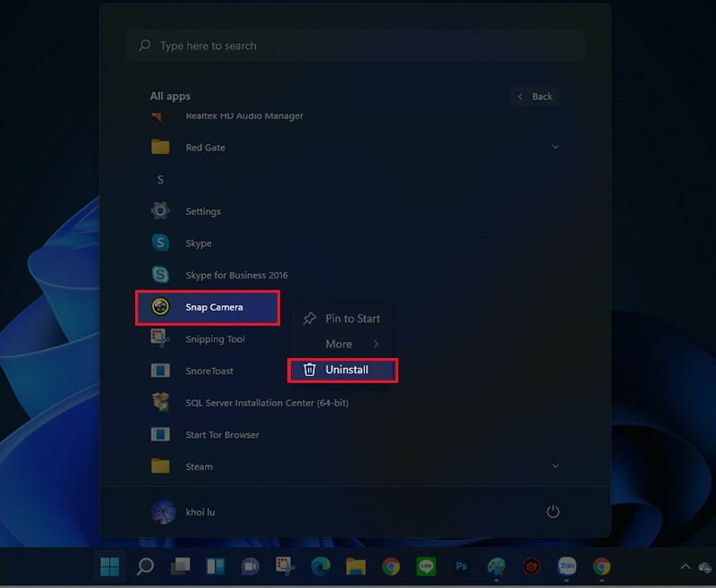Open Microsoft Edge from the taskbar
This screenshot has width=716, height=588.
320,567
